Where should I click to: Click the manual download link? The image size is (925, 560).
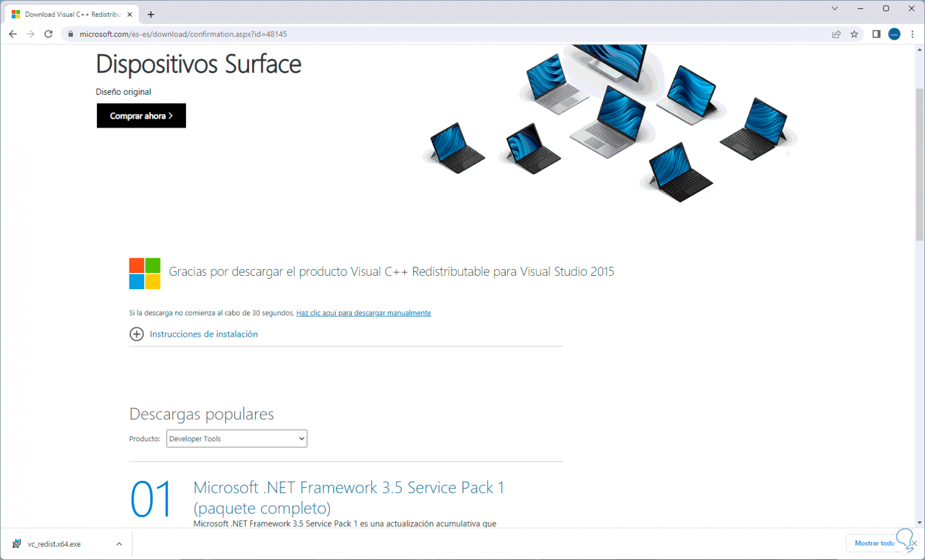(x=363, y=313)
